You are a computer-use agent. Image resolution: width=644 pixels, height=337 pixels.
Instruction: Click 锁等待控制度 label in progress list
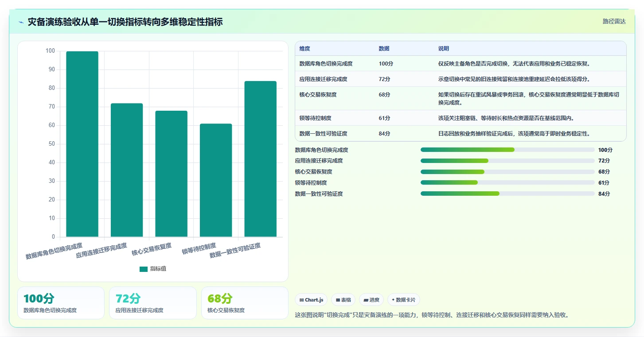[311, 183]
